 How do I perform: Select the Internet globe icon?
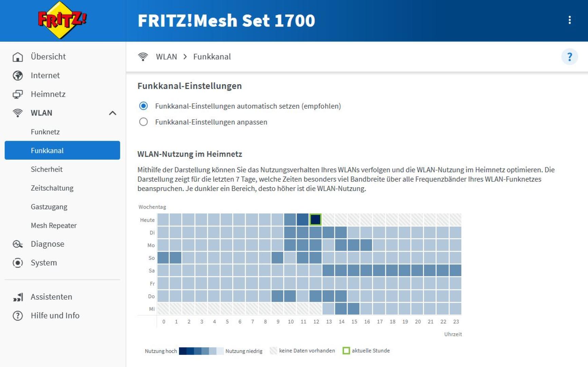[x=17, y=75]
